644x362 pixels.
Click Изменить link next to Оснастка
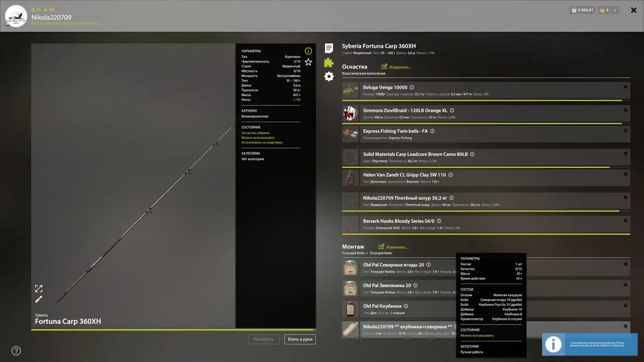(396, 67)
